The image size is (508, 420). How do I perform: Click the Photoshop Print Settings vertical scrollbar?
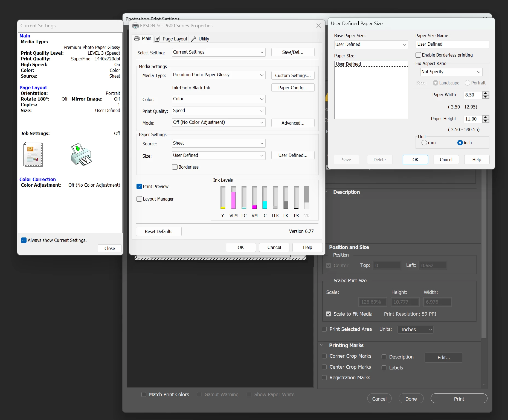[484, 254]
